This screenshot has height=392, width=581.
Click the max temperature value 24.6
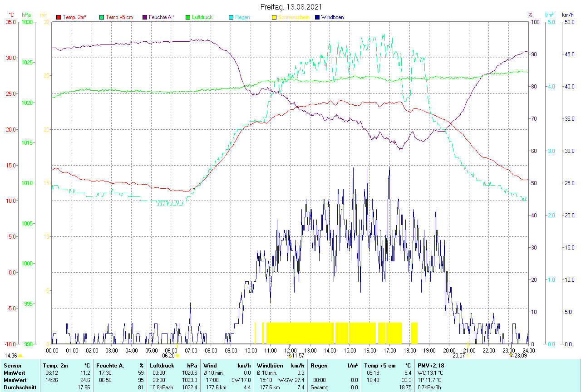85,380
